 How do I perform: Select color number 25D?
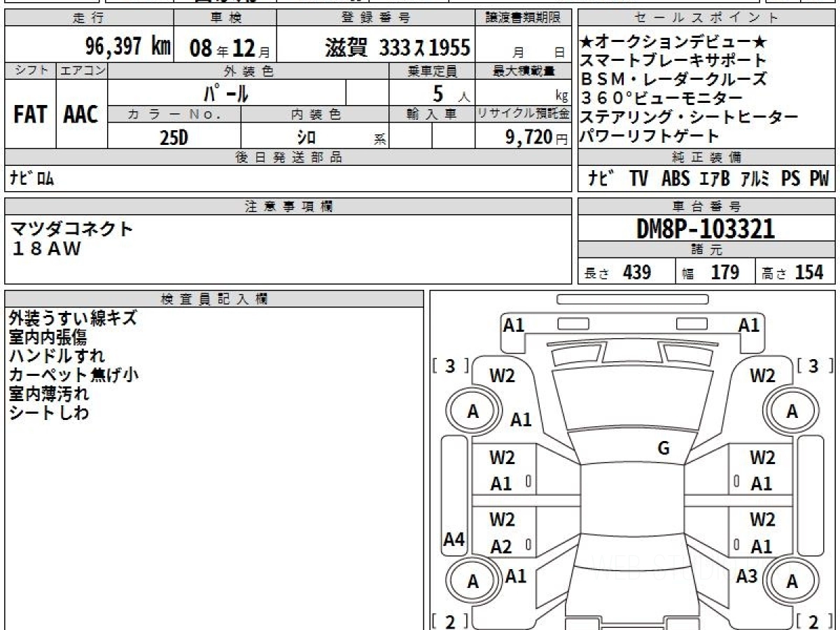tap(174, 137)
